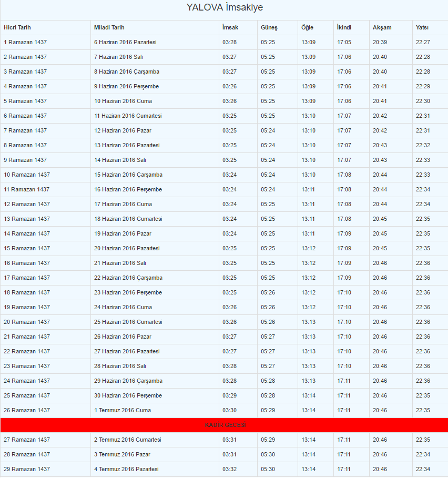Click the 24 Ramazan 1437 cell

(x=27, y=381)
